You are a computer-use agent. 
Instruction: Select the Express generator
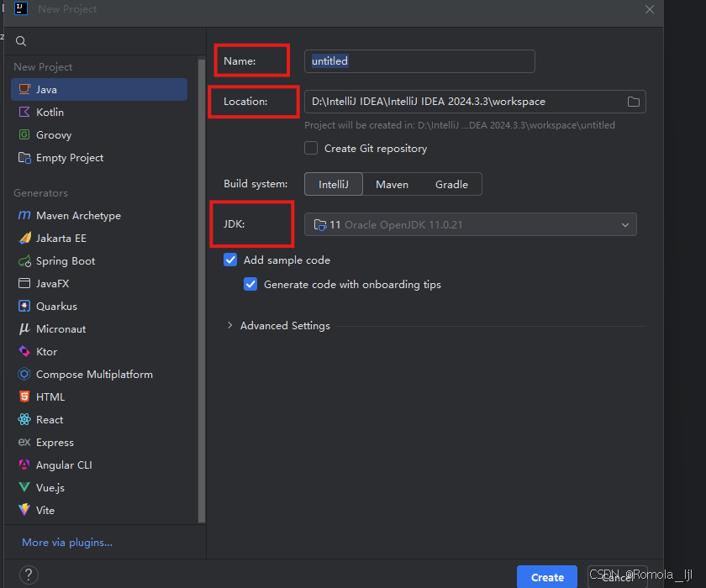click(99, 442)
